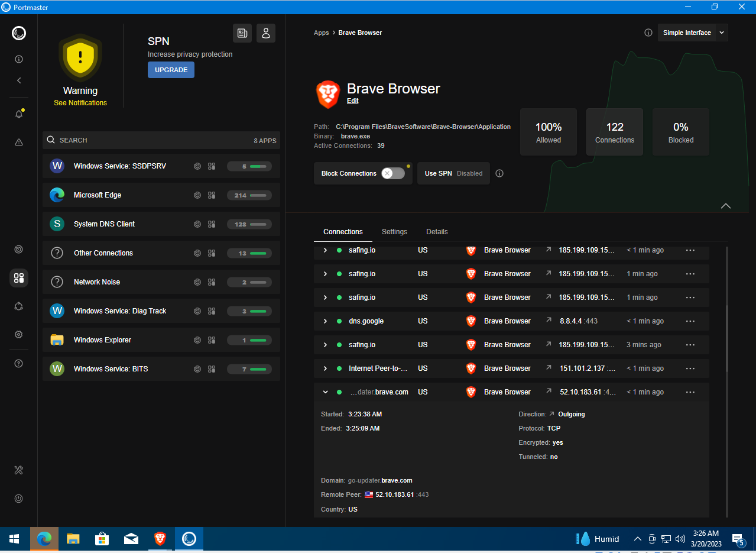Click the warning triangle sidebar icon
The image size is (756, 553).
(x=19, y=142)
